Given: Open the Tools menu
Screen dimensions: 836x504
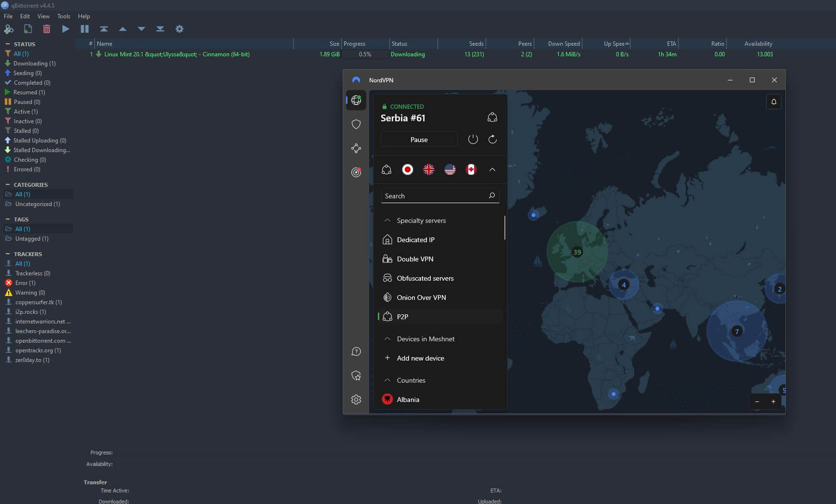Looking at the screenshot, I should point(64,16).
